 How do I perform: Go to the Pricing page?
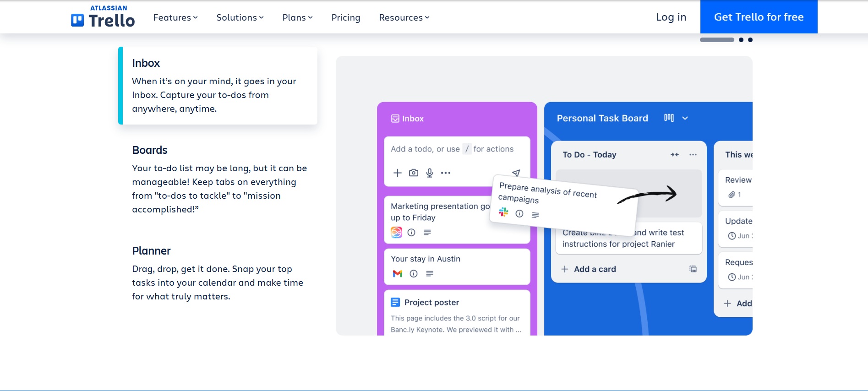(x=346, y=17)
